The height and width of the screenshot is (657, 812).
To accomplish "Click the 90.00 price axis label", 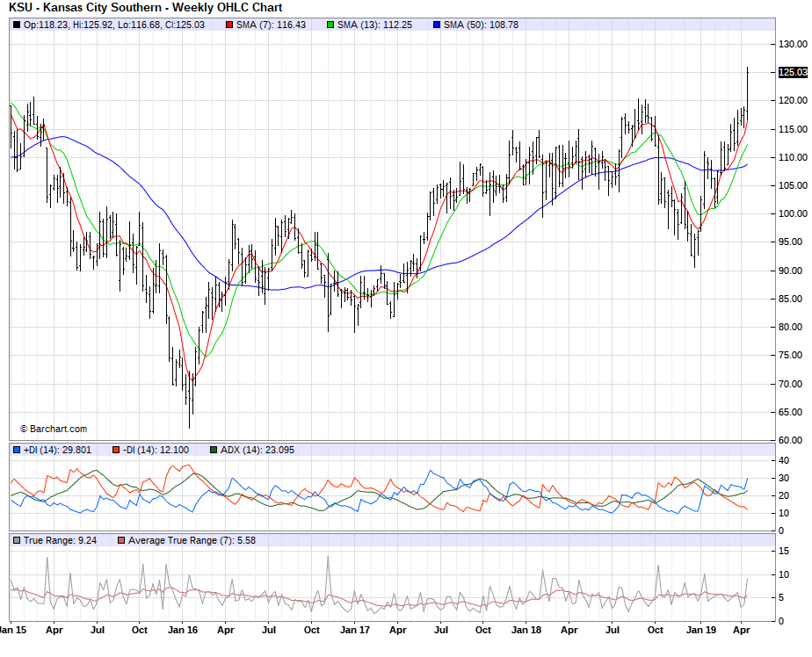I will click(793, 271).
